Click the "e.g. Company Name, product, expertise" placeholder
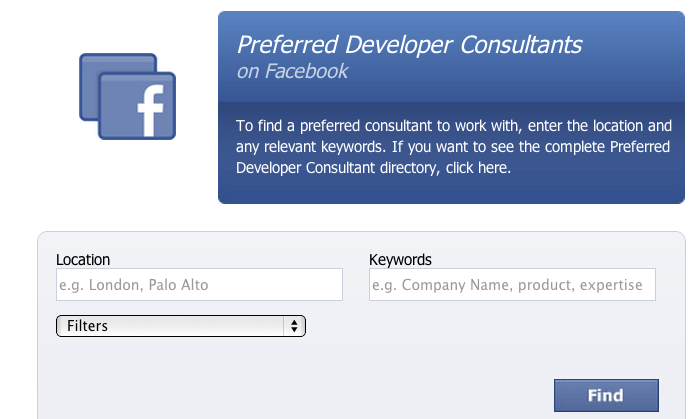 pyautogui.click(x=506, y=285)
